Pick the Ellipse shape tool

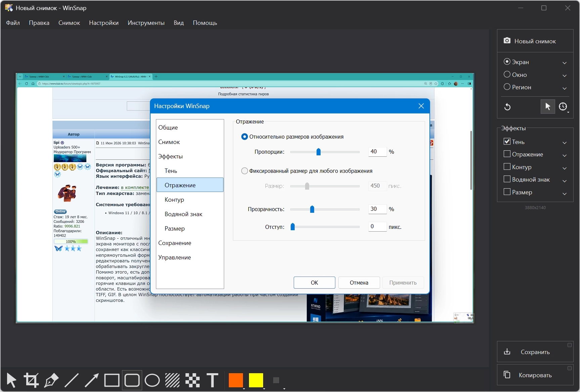click(152, 380)
